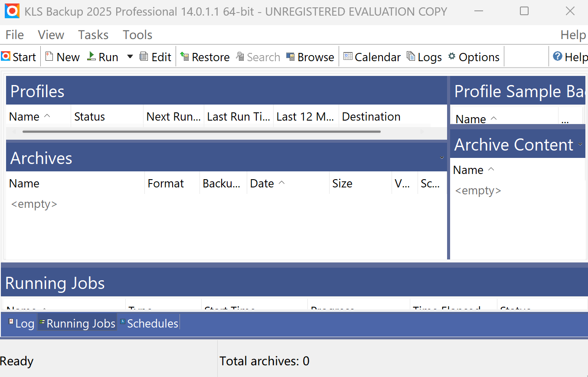The height and width of the screenshot is (377, 588).
Task: Click the Ready status text
Action: point(17,361)
